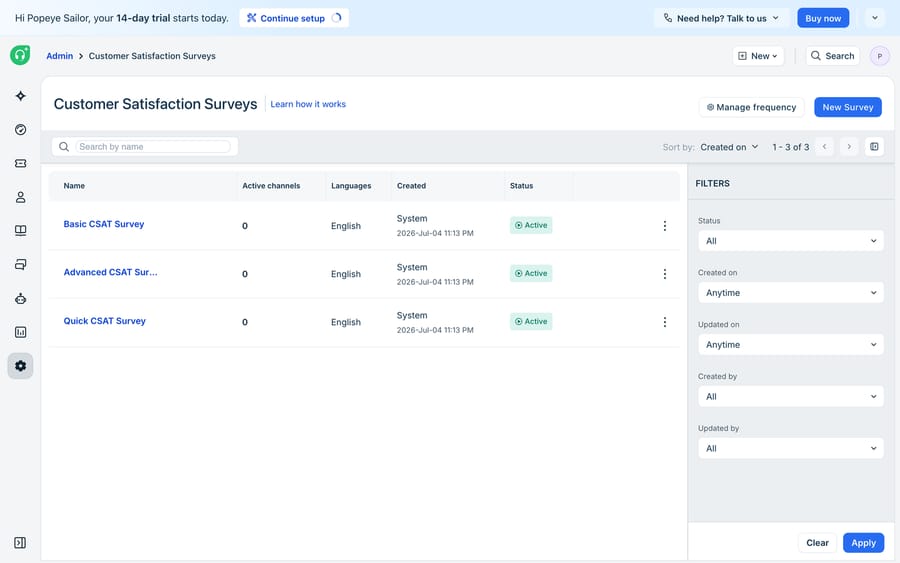900x563 pixels.
Task: Click the search magnifier icon in name field
Action: point(64,147)
